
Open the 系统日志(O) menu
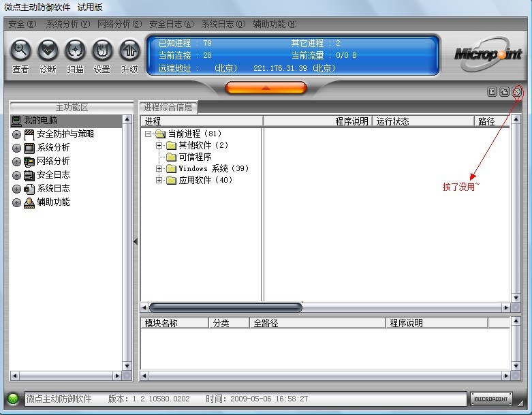(223, 24)
